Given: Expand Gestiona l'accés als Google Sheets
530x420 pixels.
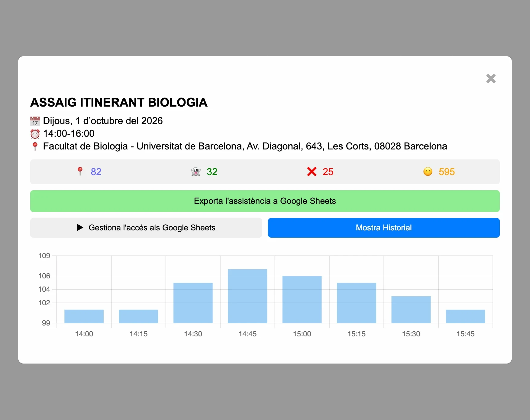Looking at the screenshot, I should coord(146,228).
